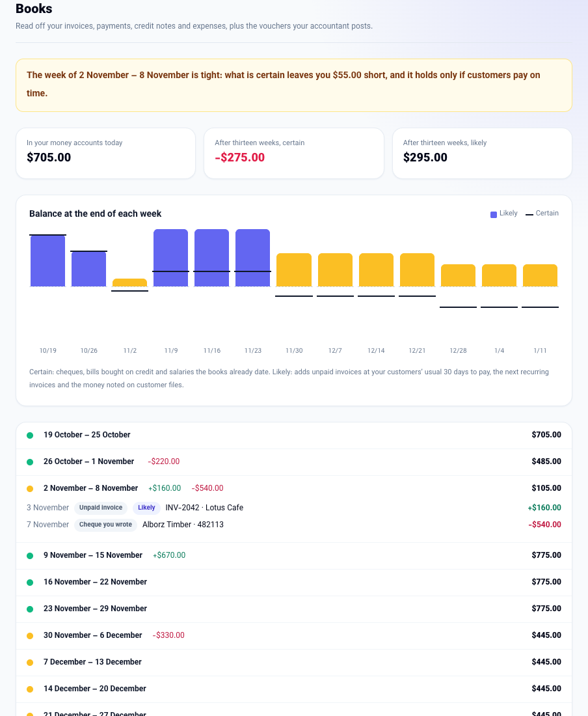
Task: Click green status dot for 19 October week
Action: tap(30, 435)
